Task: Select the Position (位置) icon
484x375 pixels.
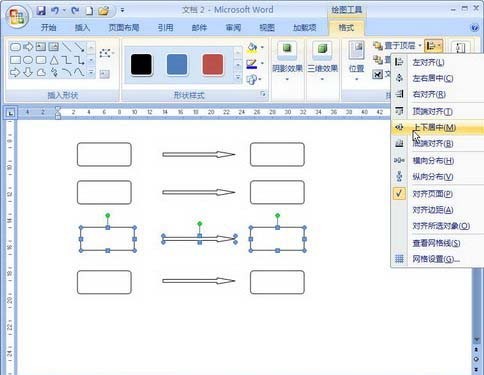Action: click(356, 50)
